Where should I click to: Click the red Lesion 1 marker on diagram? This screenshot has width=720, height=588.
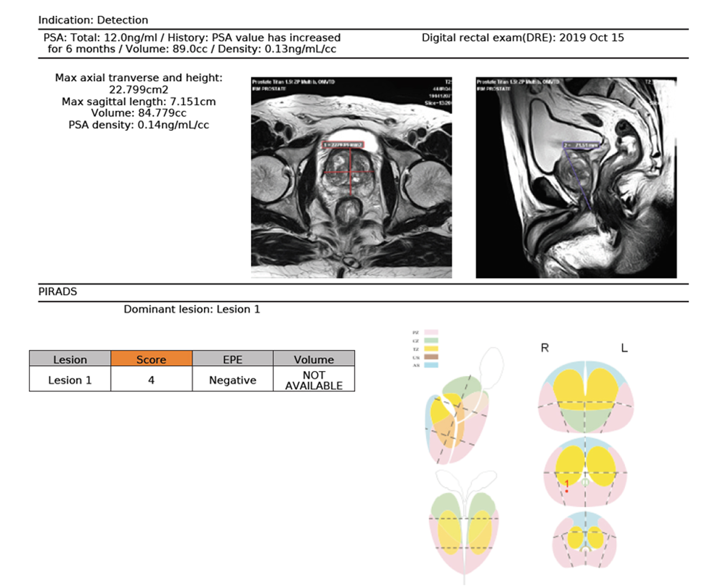(x=567, y=491)
